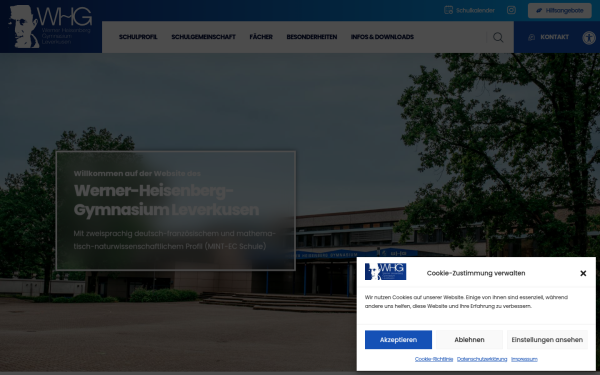Close the cookie consent dialog
600x375 pixels.
(x=583, y=273)
